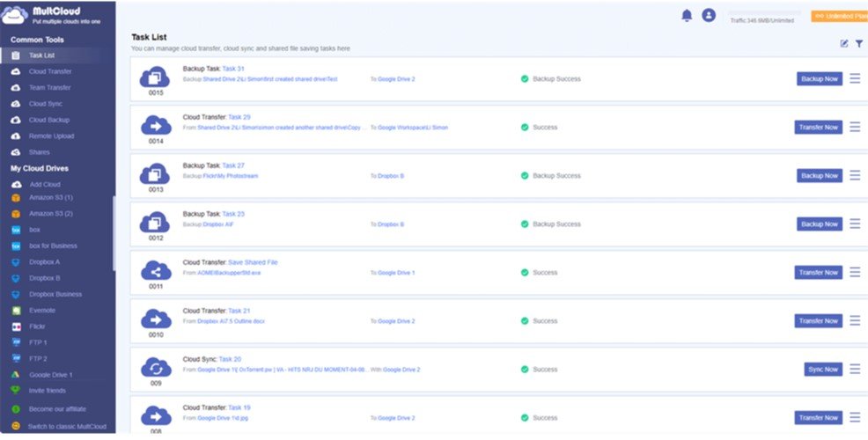The width and height of the screenshot is (868, 440).
Task: Click Transfer Now for Task 21
Action: 818,321
